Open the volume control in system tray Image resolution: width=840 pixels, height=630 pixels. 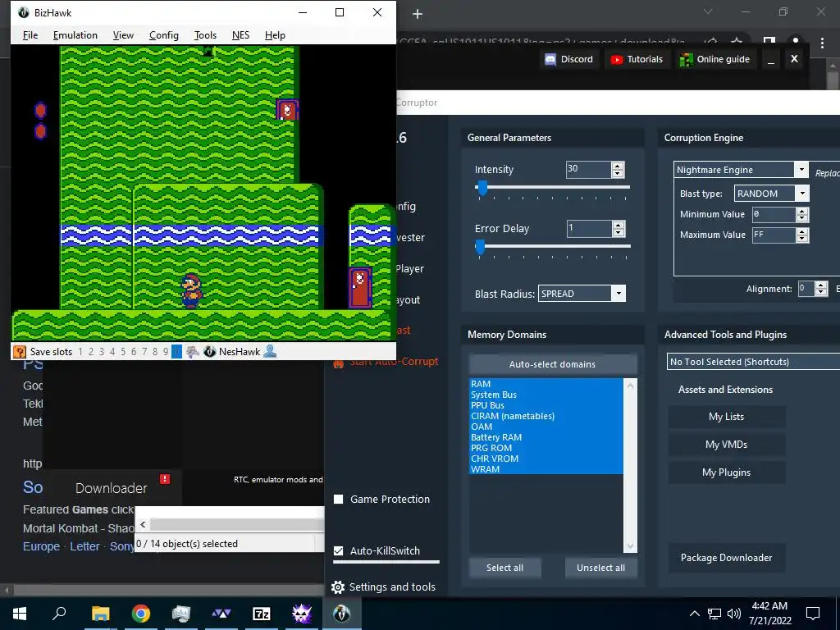pyautogui.click(x=734, y=614)
